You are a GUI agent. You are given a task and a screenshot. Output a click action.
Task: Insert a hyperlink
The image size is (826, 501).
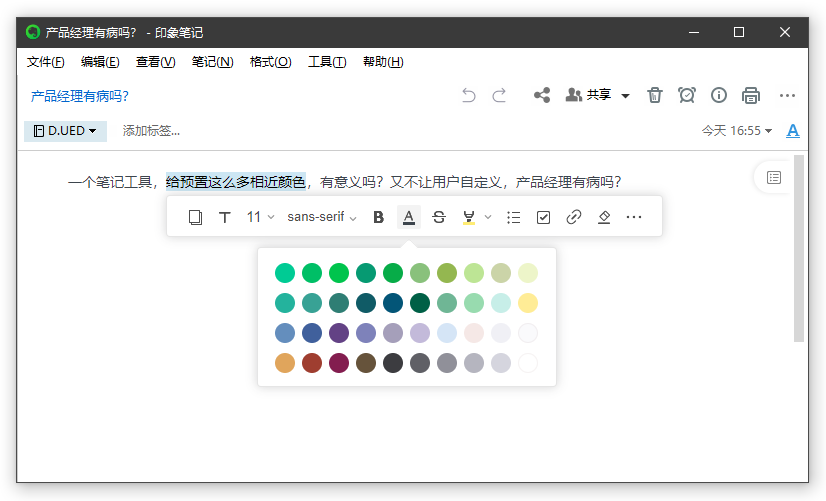tap(574, 217)
